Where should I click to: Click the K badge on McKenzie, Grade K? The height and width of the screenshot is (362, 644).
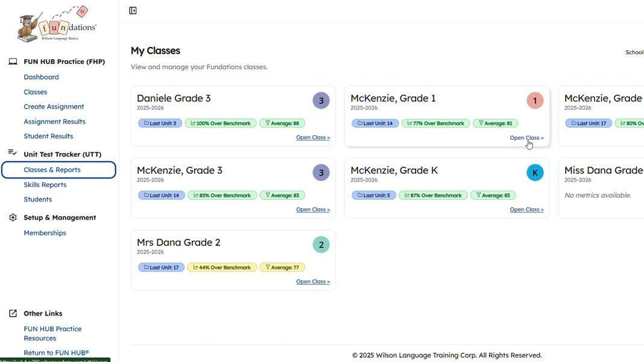point(535,173)
